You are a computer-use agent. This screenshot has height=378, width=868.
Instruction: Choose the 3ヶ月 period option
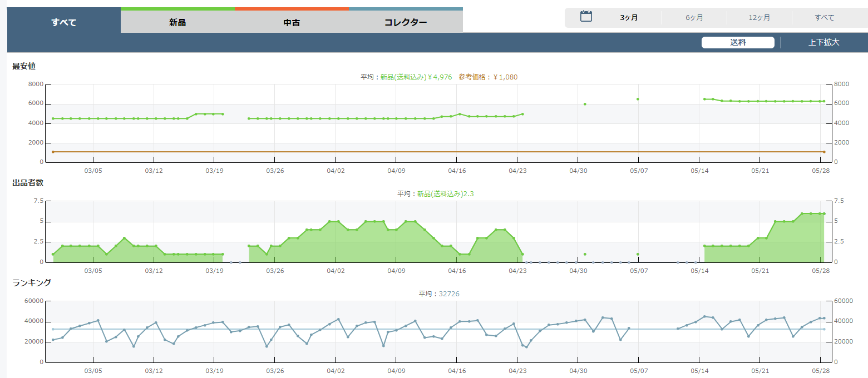[x=629, y=18]
